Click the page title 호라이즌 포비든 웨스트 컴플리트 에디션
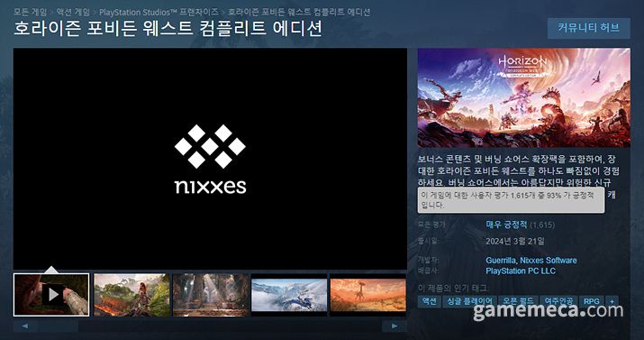Image resolution: width=644 pixels, height=340 pixels. tap(168, 29)
